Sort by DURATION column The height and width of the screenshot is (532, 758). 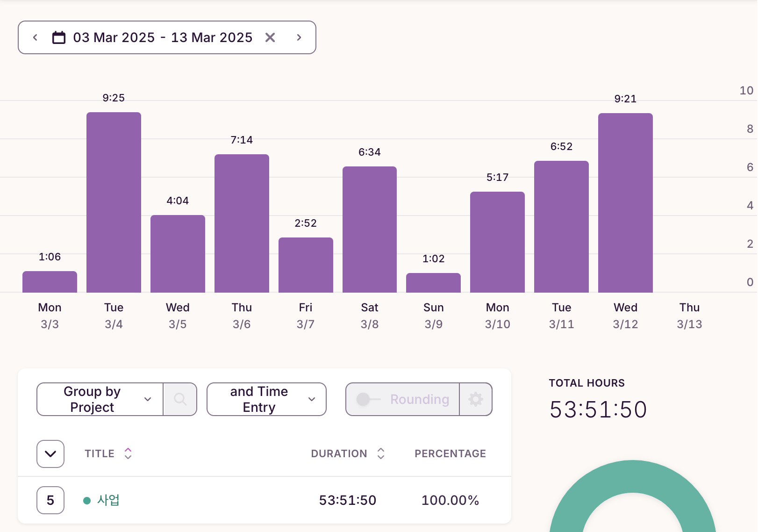pyautogui.click(x=348, y=453)
